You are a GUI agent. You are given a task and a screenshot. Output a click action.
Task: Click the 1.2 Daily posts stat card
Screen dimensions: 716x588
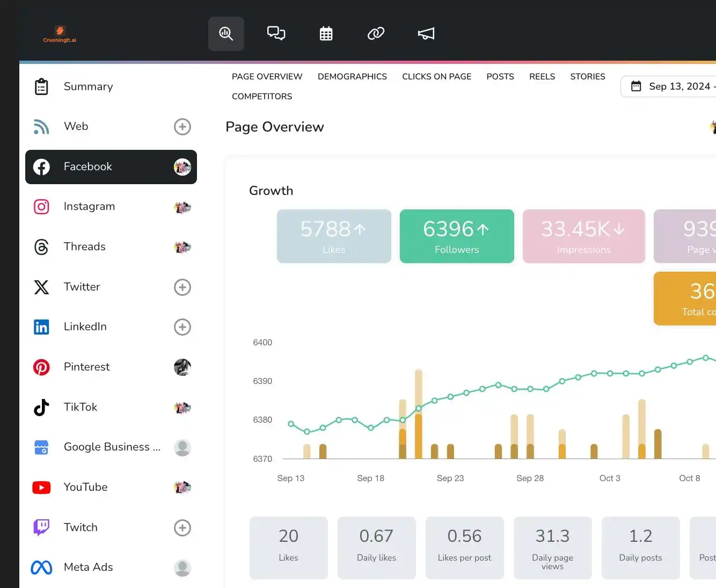(641, 548)
